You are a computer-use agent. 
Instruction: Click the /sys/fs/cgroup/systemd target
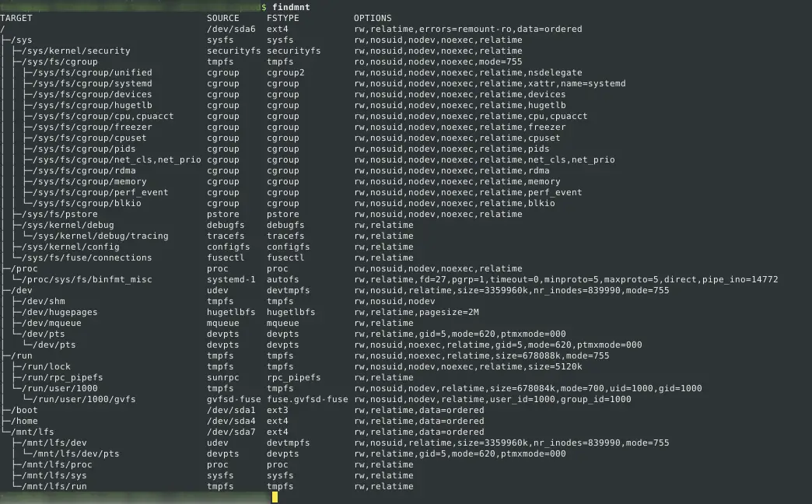click(x=93, y=83)
